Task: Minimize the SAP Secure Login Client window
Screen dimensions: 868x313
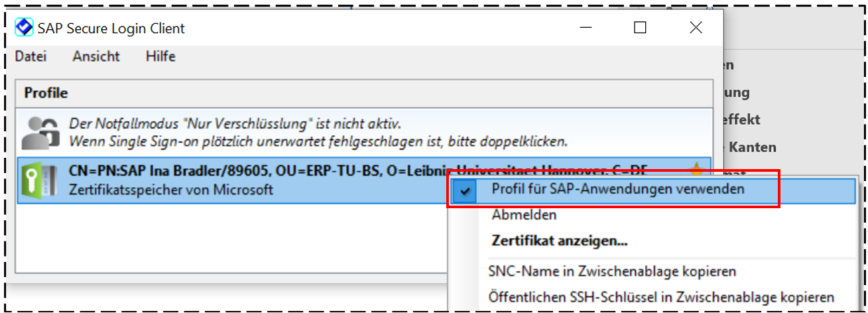Action: coord(586,28)
